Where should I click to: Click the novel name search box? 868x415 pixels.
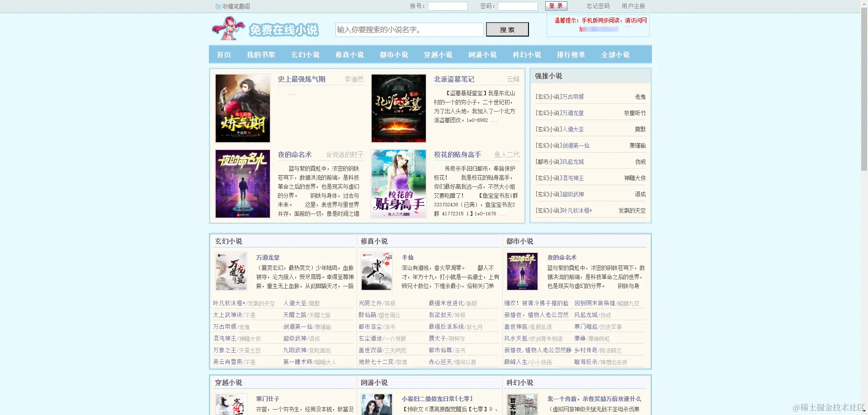pyautogui.click(x=409, y=30)
